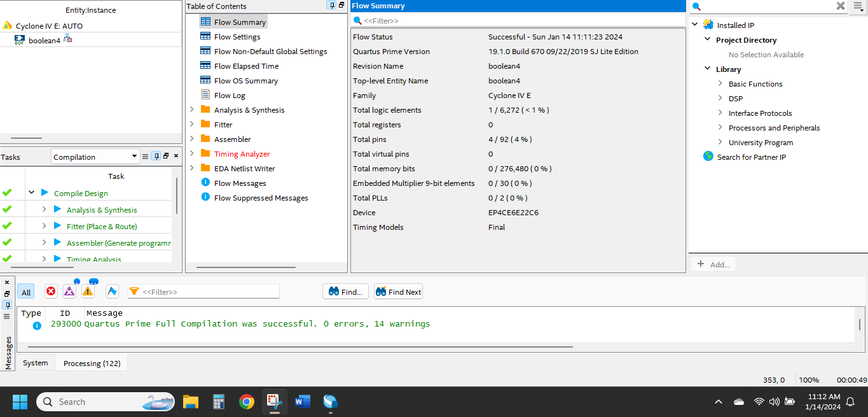868x417 pixels.
Task: Toggle the flagged messages filter icon
Action: 112,291
